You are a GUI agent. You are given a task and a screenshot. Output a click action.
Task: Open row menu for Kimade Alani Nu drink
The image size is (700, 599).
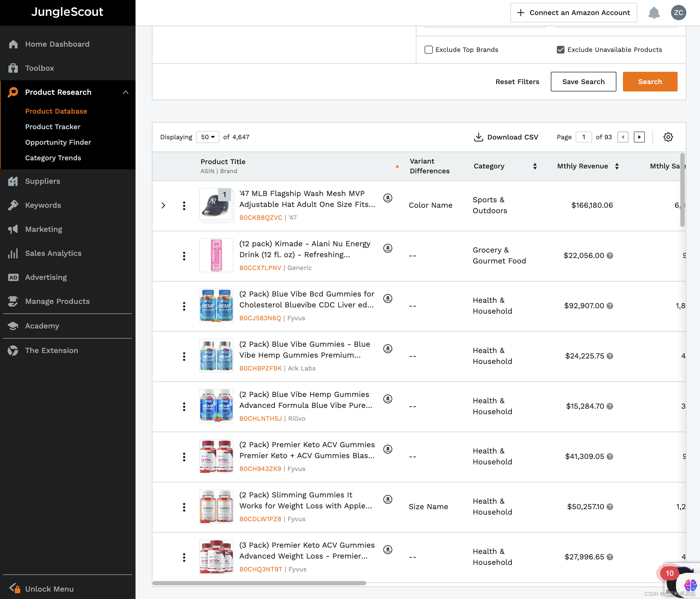(184, 256)
